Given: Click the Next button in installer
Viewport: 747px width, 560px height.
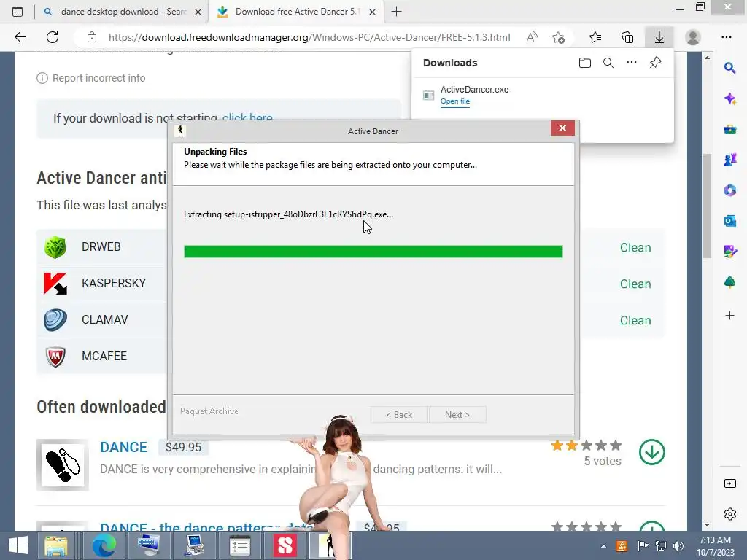Looking at the screenshot, I should click(457, 415).
